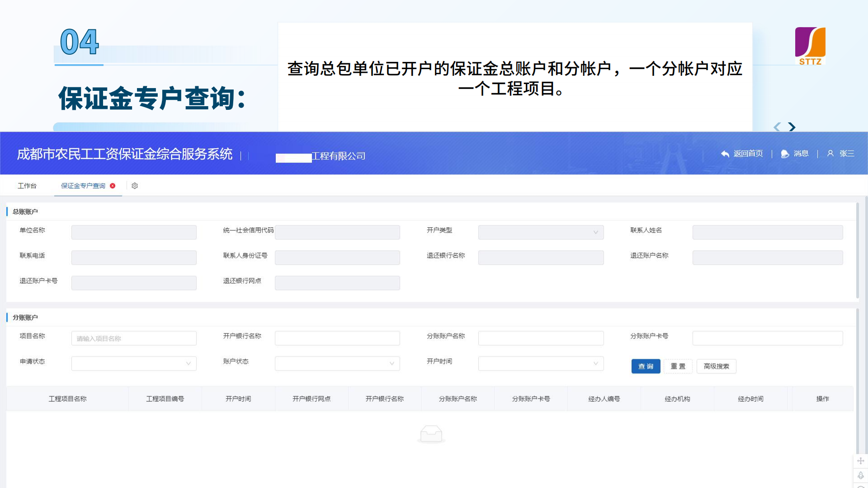Switch to the 工作台 tab

(x=27, y=186)
